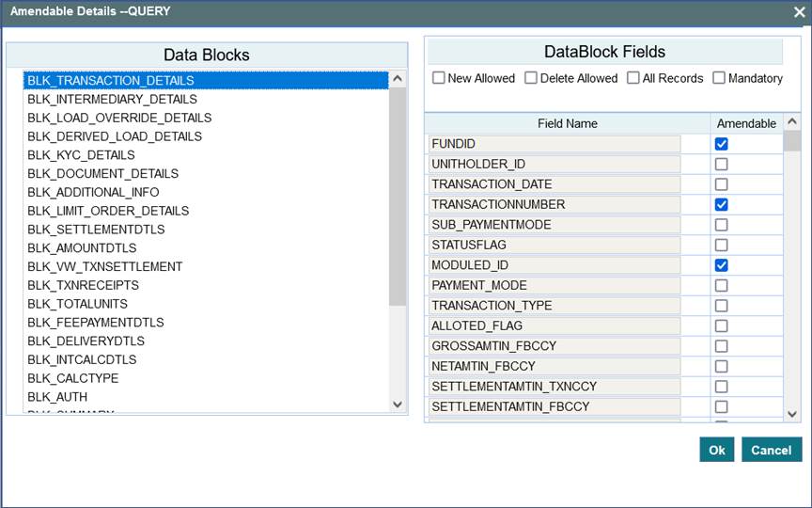Select BLK_INTERMEDIARY_DETAILS in Data Blocks
Viewport: 812px width, 508px height.
(x=206, y=99)
